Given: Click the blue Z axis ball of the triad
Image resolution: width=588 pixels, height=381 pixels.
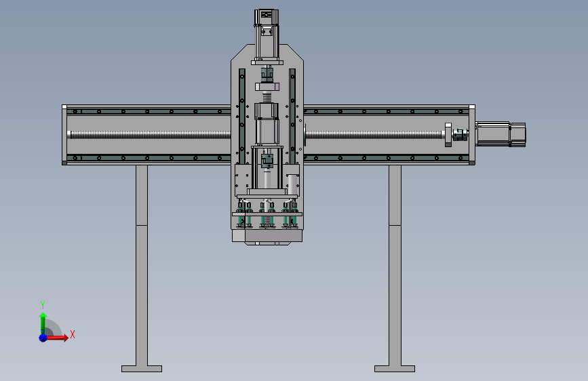Looking at the screenshot, I should pos(43,338).
